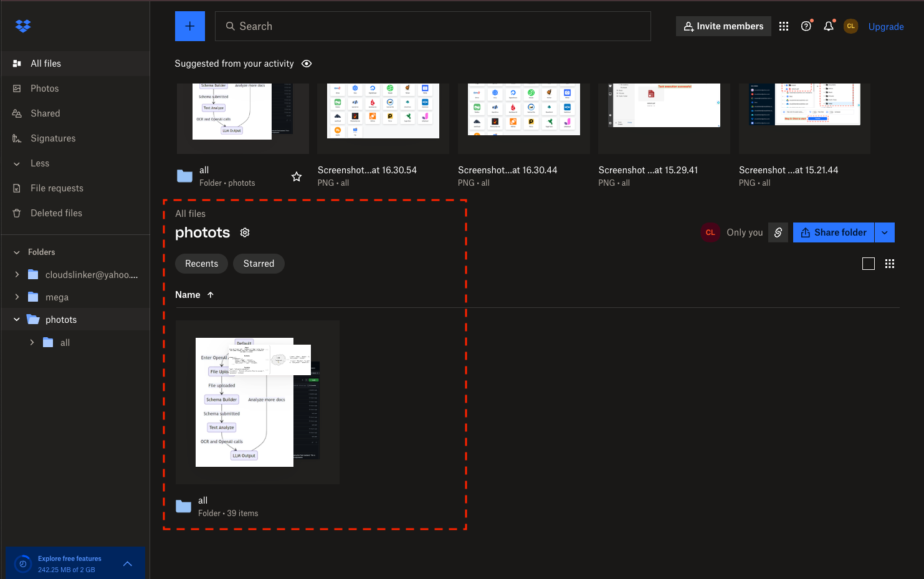Open Photos in sidebar

coord(75,89)
